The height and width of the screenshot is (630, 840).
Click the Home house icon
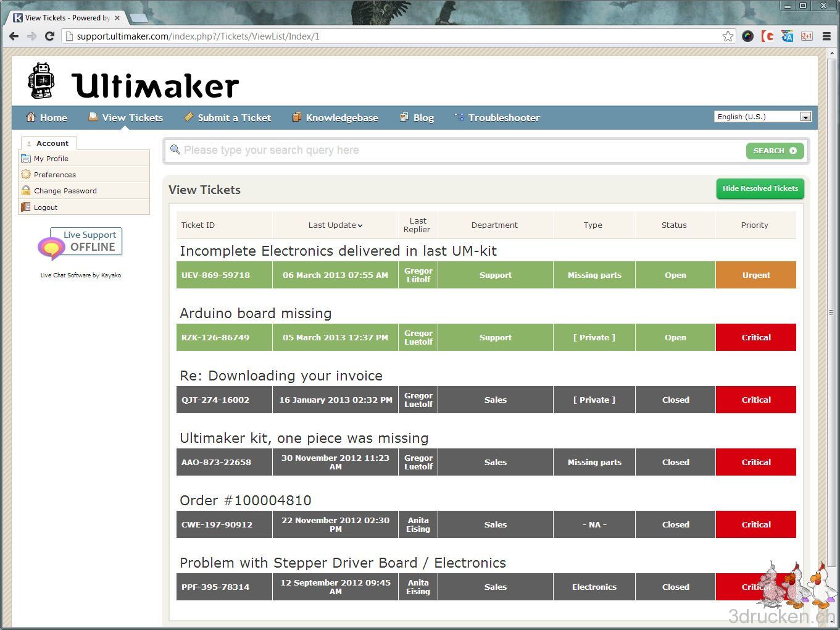30,117
